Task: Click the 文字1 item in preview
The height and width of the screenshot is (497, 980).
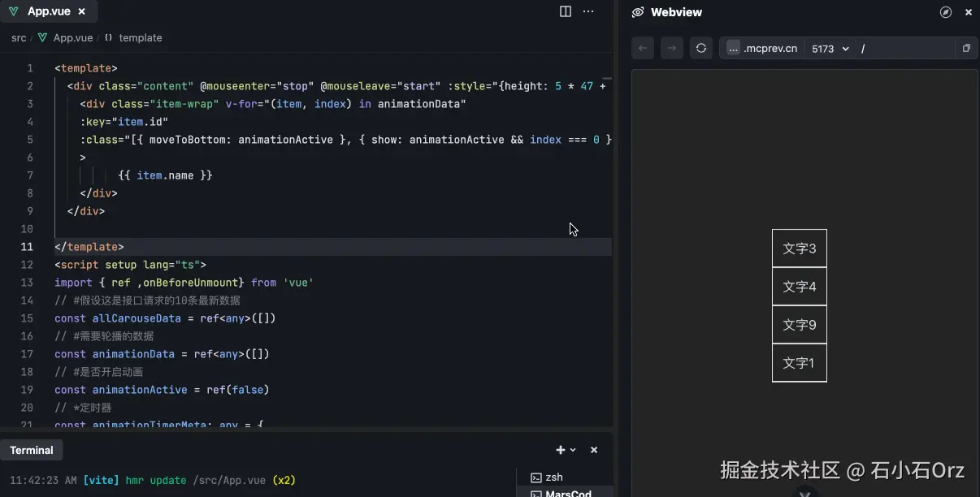Action: click(x=800, y=363)
